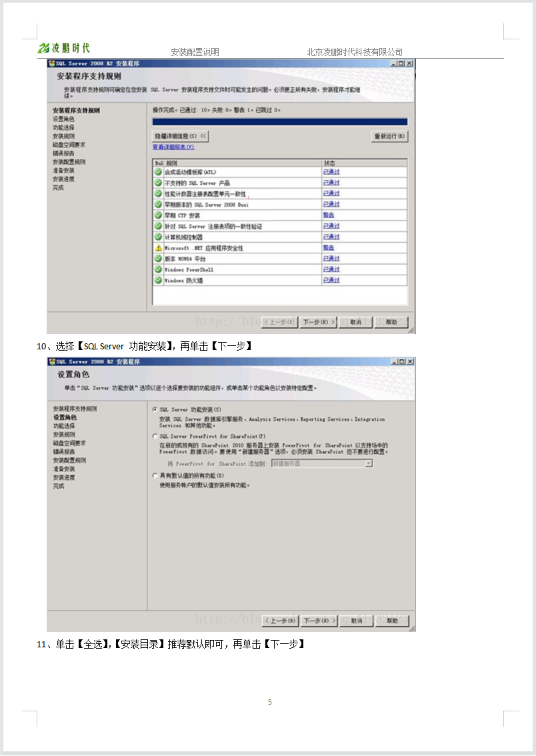Click the green check icon beside 计算机域控制器

(158, 237)
